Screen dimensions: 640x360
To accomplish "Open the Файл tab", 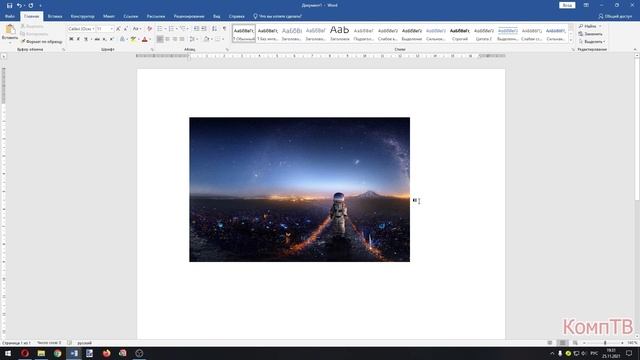I will (10, 16).
